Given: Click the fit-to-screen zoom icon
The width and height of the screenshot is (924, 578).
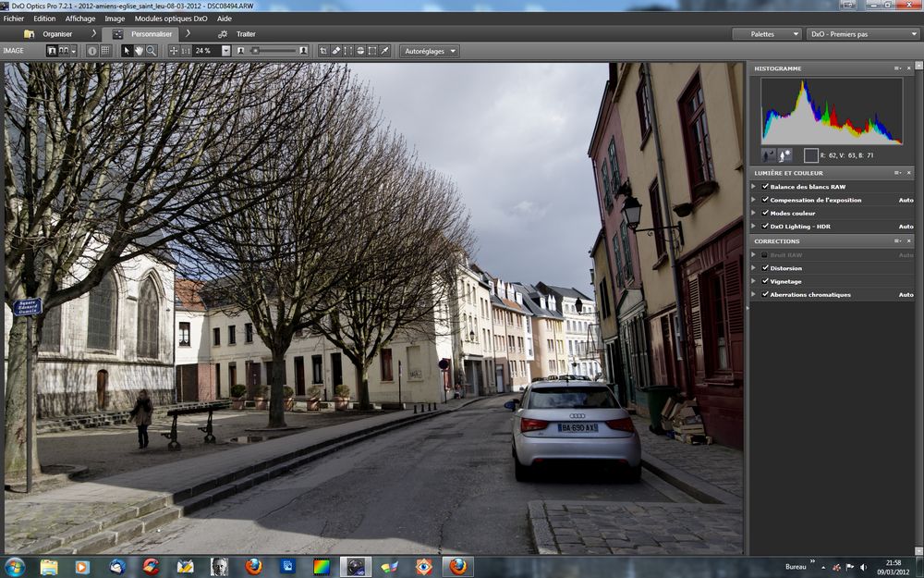Looking at the screenshot, I should 174,51.
